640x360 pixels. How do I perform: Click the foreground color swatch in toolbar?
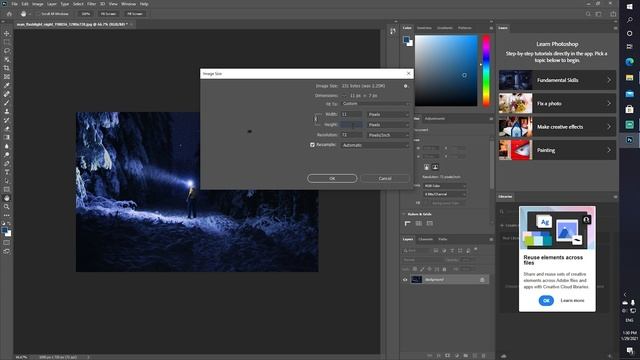click(x=4, y=231)
